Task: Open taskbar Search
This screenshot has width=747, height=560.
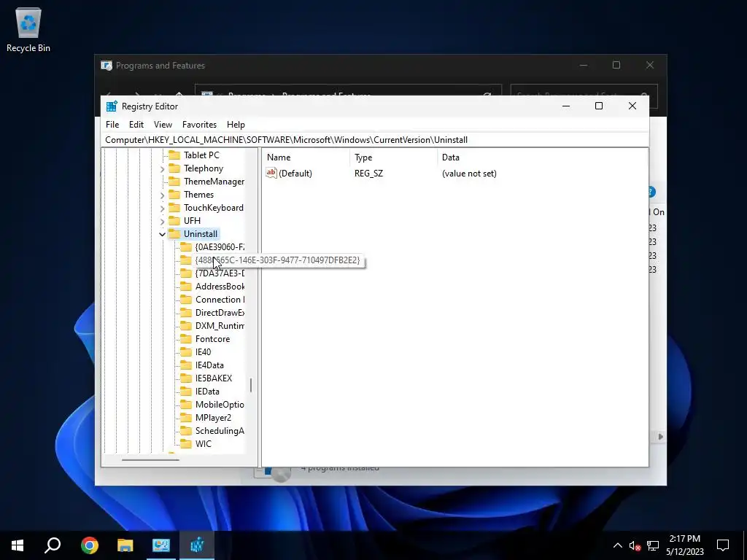Action: point(53,545)
